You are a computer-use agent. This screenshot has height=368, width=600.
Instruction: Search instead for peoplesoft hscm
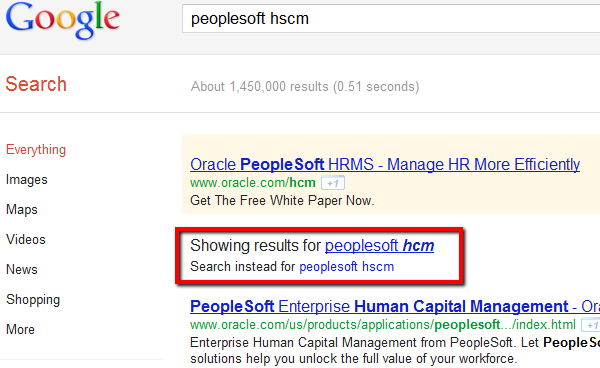pyautogui.click(x=346, y=267)
